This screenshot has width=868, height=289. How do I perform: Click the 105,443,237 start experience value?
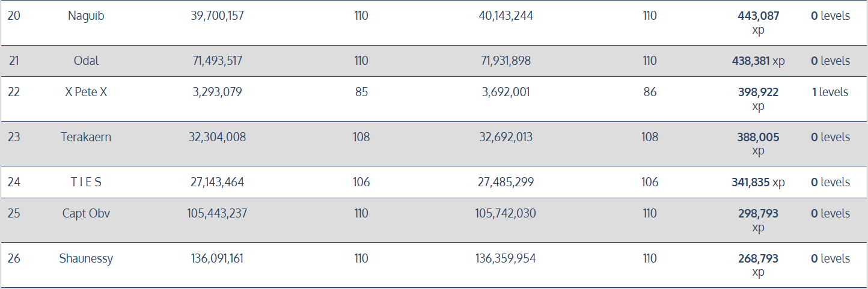pyautogui.click(x=217, y=213)
